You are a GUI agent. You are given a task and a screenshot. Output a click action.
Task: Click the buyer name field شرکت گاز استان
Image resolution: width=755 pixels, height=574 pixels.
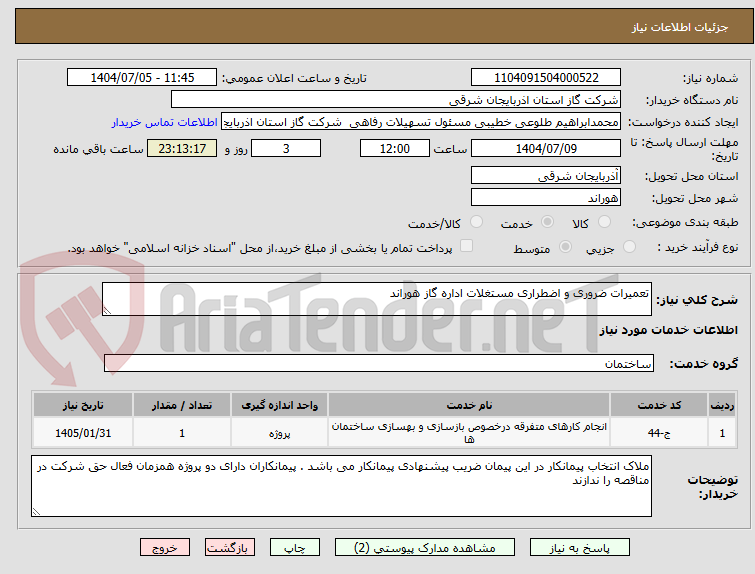pos(396,100)
